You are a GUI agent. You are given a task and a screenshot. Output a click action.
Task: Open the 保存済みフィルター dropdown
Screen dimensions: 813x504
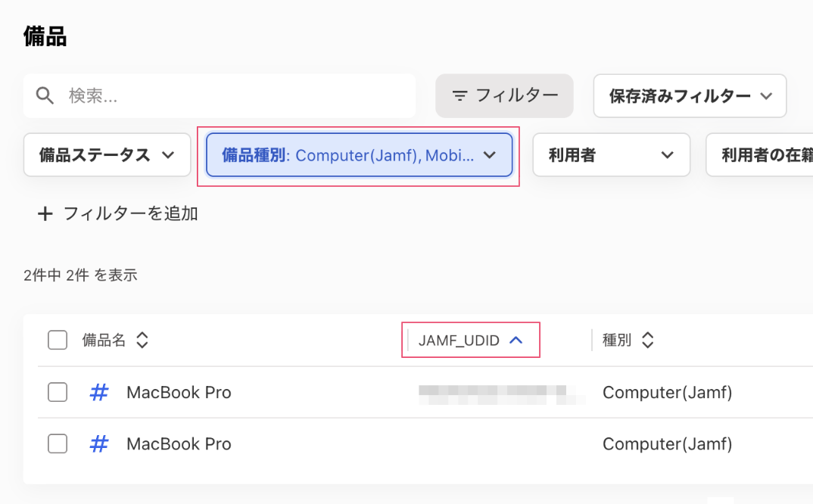click(690, 96)
